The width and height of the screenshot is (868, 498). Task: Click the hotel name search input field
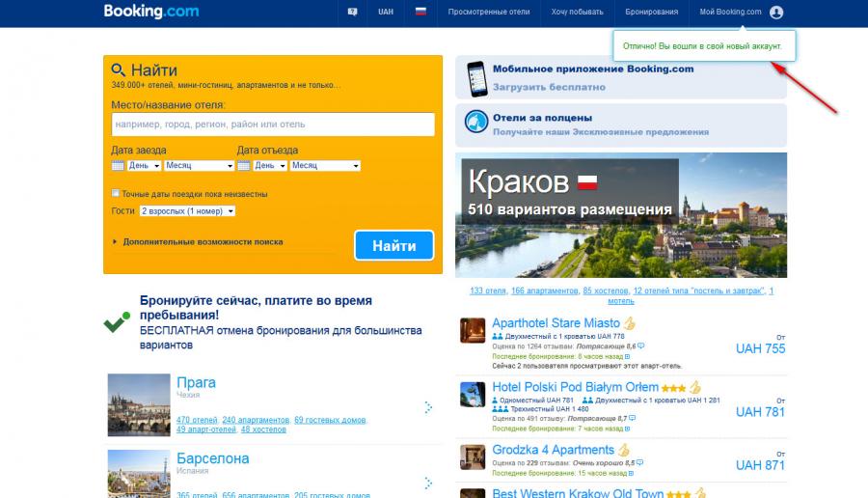click(x=273, y=124)
